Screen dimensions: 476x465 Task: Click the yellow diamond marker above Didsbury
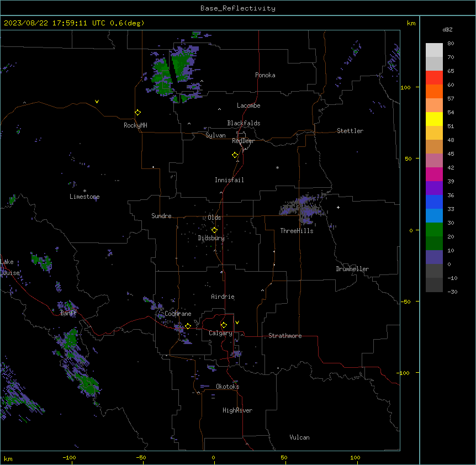[214, 230]
